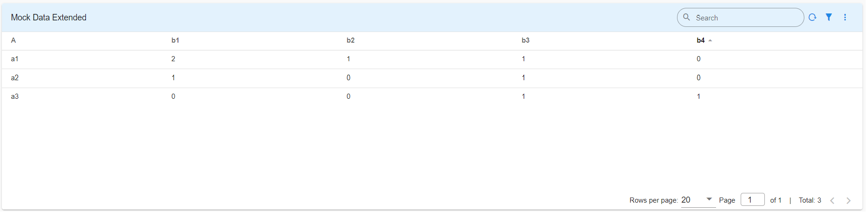
Task: Select the a3 row
Action: click(x=15, y=97)
